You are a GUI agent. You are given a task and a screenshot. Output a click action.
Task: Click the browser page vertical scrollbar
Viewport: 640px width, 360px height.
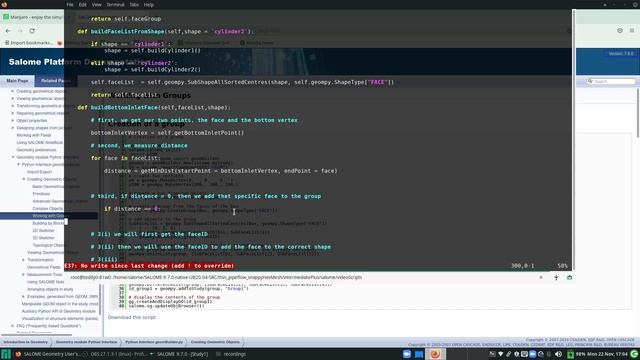click(x=638, y=112)
